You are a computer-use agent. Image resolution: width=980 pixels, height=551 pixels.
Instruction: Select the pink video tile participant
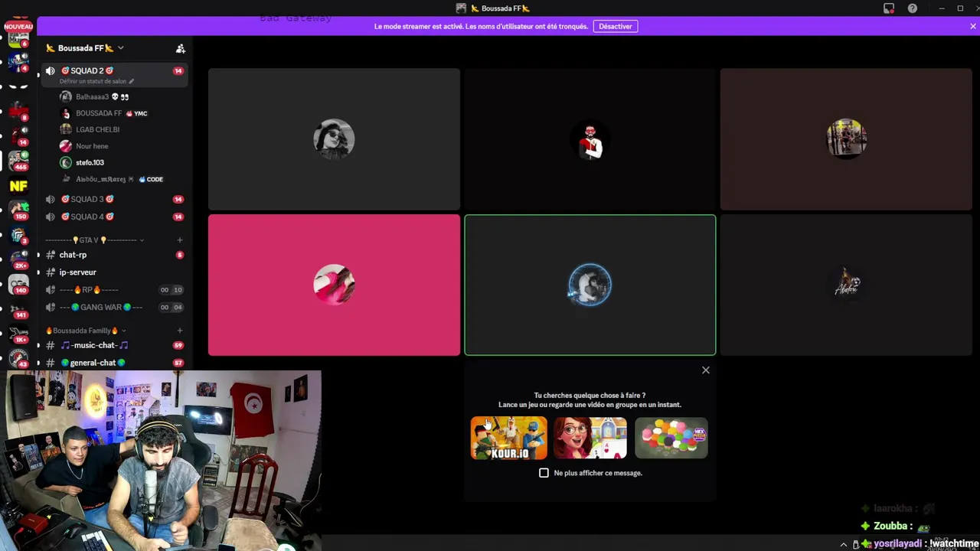tap(334, 285)
